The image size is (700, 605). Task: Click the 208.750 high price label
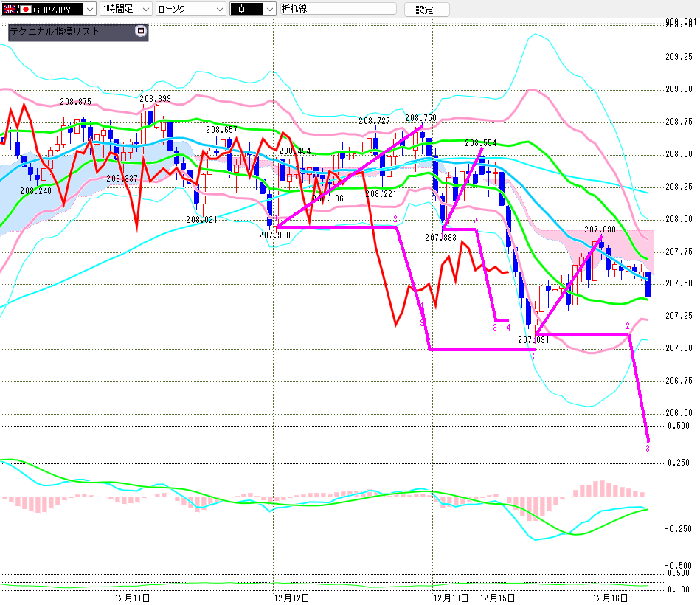click(420, 117)
